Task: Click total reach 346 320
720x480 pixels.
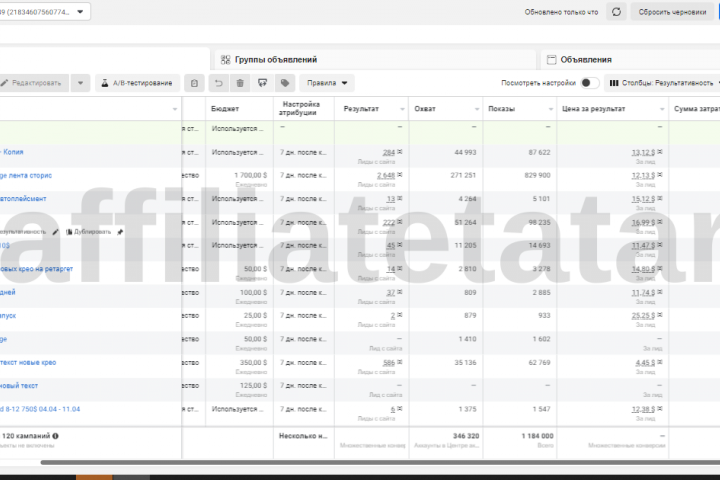Action: 466,436
